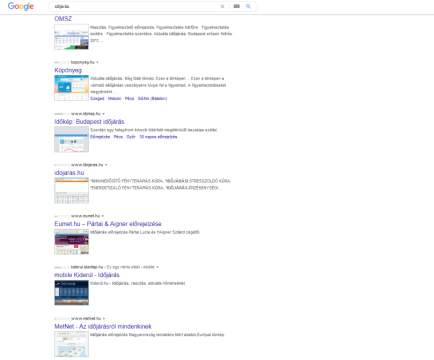This screenshot has height=360, width=434.
Task: Open the Miskolc sitelink under Köpönyeg
Action: click(114, 99)
